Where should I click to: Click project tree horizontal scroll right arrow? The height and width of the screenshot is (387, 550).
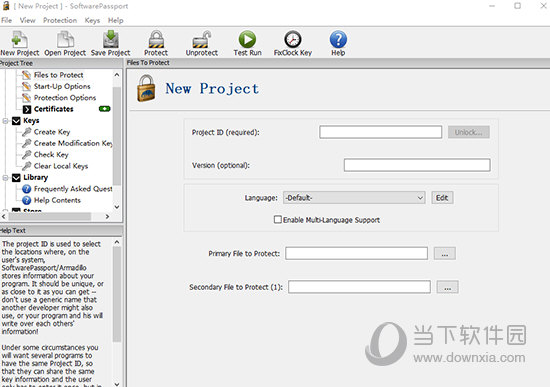point(107,217)
